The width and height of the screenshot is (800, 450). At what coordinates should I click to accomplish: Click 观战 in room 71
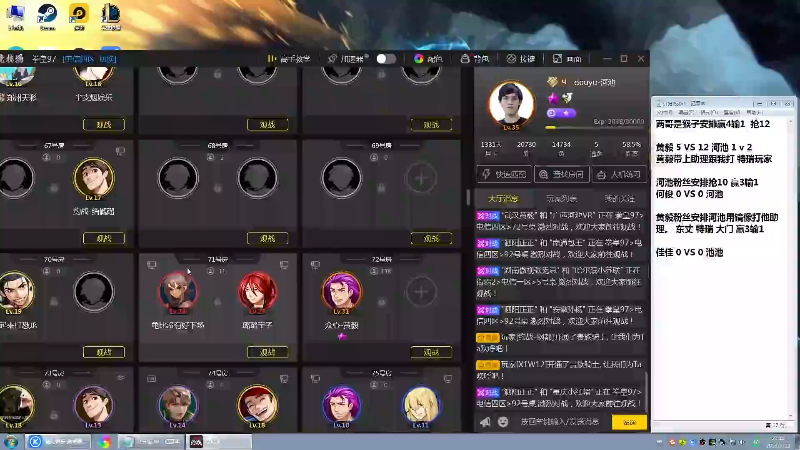267,352
